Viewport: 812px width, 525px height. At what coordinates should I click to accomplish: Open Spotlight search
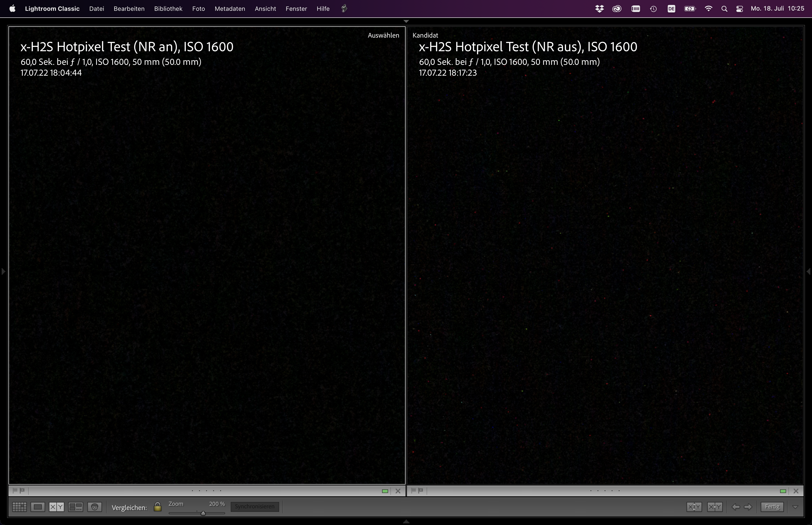[x=724, y=9]
